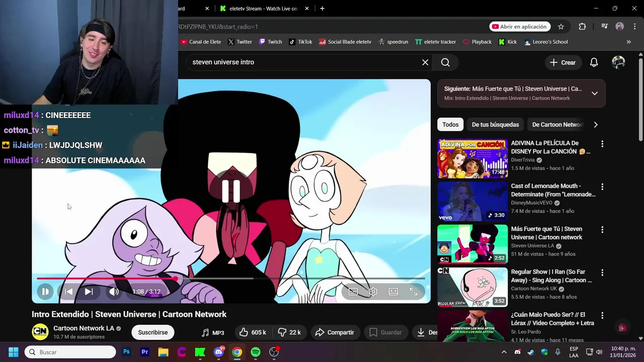Screen dimensions: 644x362
Task: Click the MP3 download button
Action: coord(213,332)
